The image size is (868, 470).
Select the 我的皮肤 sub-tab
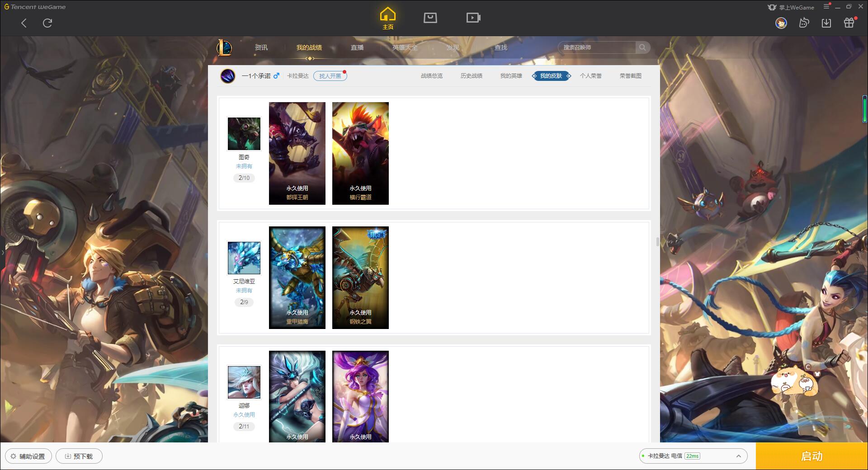point(551,76)
